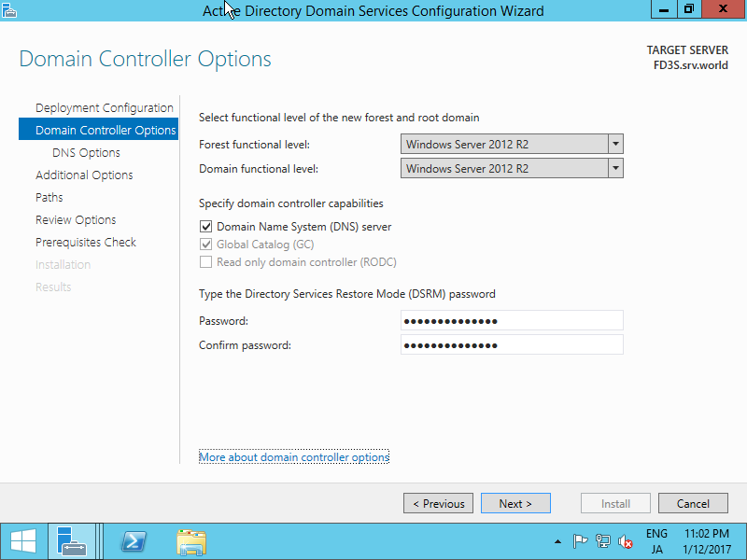This screenshot has height=560, width=747.
Task: Go to Additional Options step
Action: point(84,175)
